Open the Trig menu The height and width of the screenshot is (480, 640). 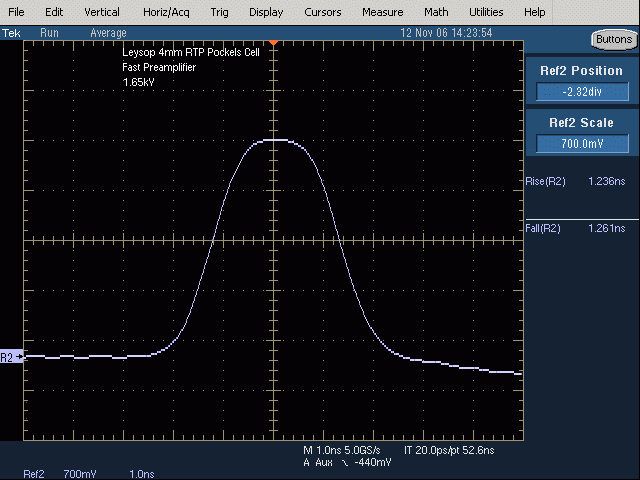[x=219, y=13]
